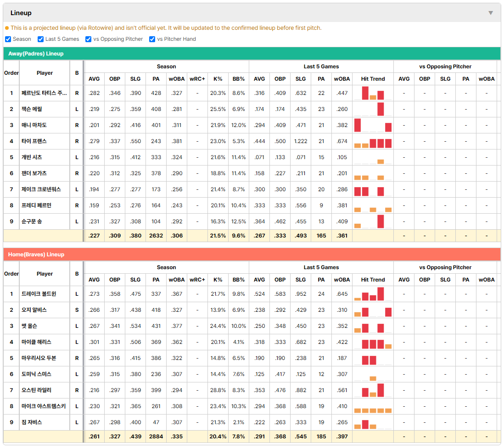Sort Braves table by BB% column

click(239, 280)
